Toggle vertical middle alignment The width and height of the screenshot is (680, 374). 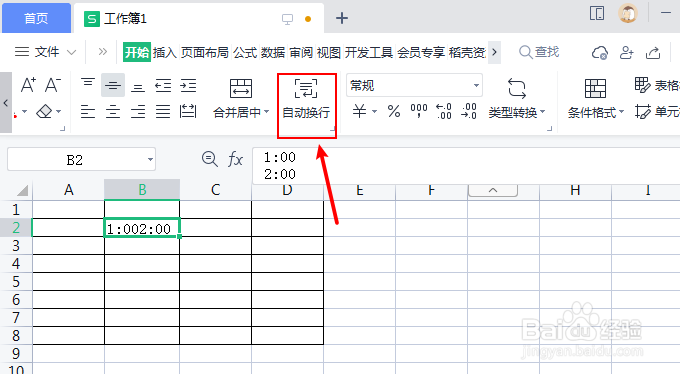click(113, 85)
